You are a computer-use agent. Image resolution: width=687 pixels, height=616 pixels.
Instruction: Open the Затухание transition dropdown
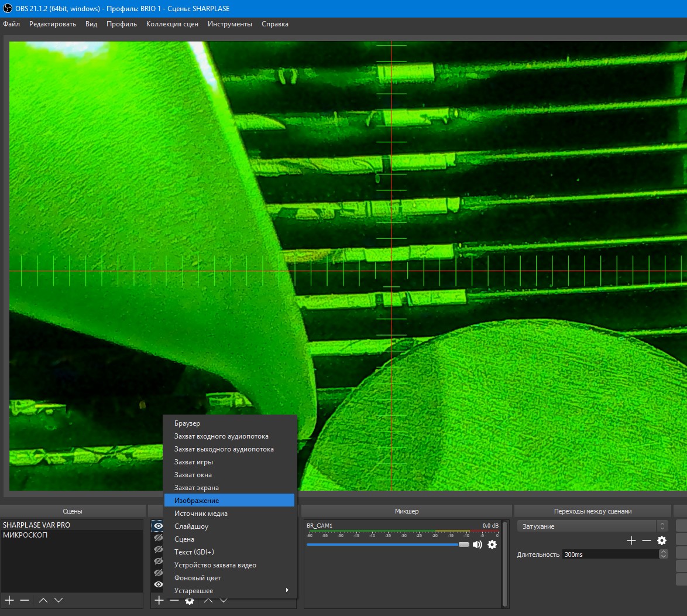click(x=592, y=526)
